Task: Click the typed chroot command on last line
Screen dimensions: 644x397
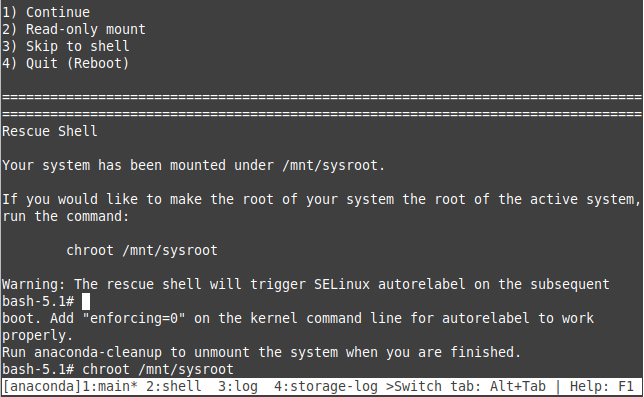Action: (x=158, y=369)
